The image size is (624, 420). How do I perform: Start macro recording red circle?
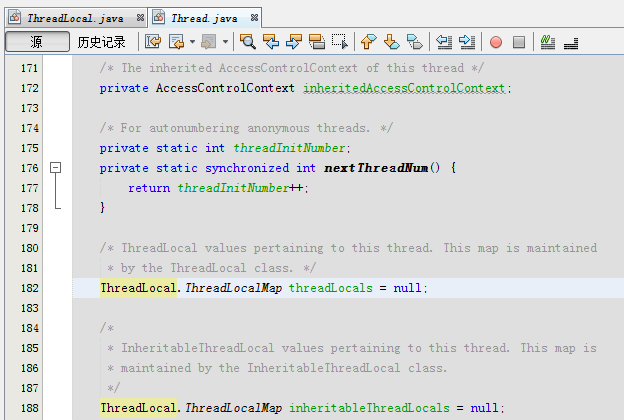point(496,42)
